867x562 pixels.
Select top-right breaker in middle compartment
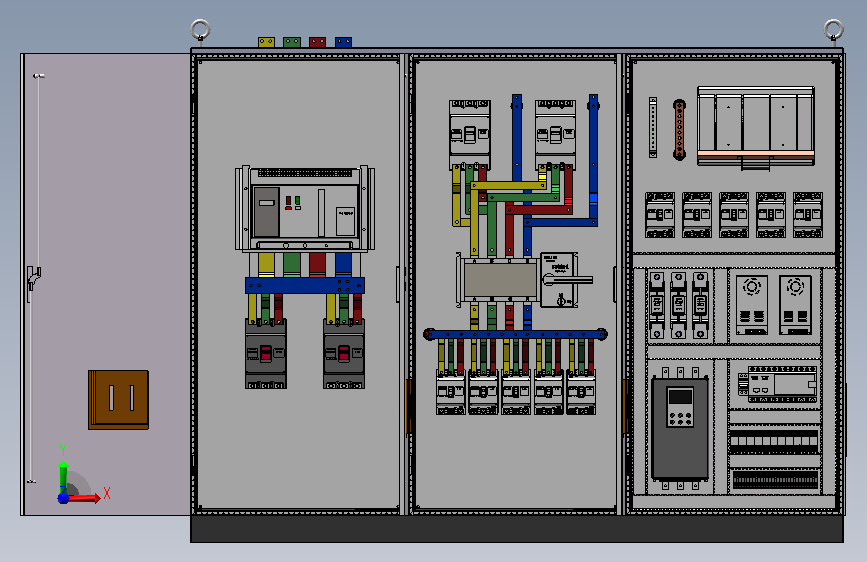(556, 134)
